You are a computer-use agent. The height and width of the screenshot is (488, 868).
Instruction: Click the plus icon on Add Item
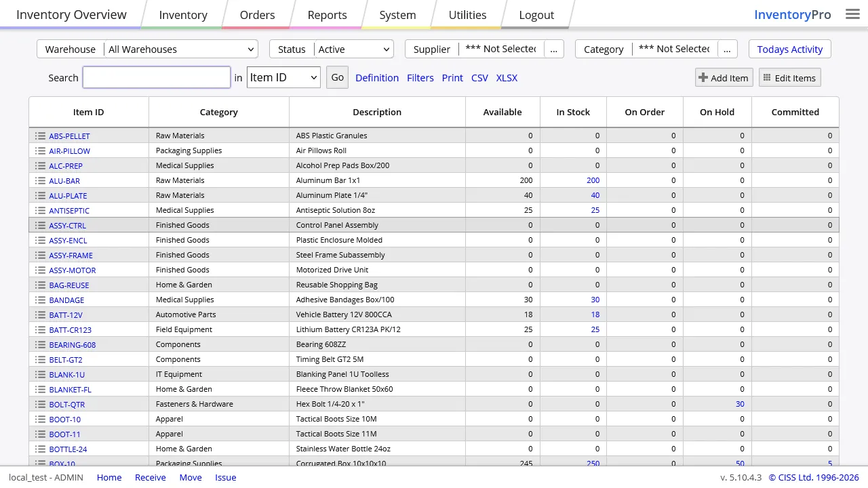(x=703, y=77)
